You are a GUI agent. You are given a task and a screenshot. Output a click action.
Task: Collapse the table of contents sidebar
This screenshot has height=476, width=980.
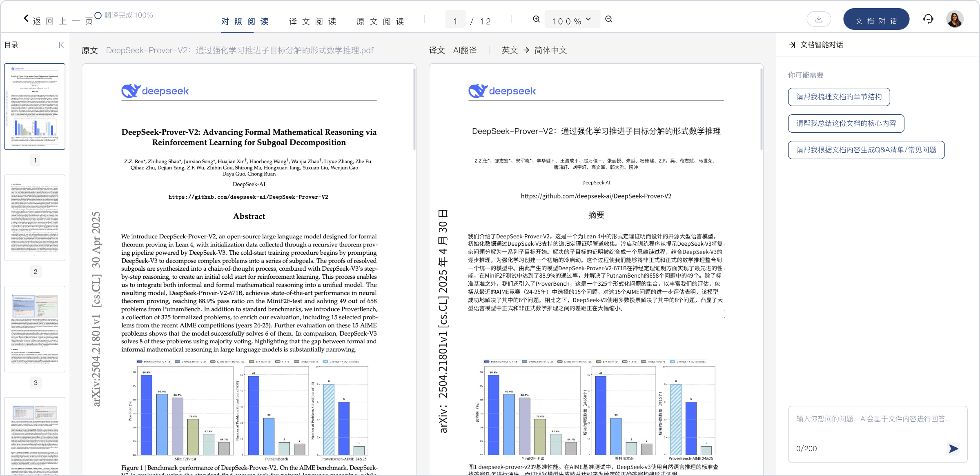coord(61,45)
